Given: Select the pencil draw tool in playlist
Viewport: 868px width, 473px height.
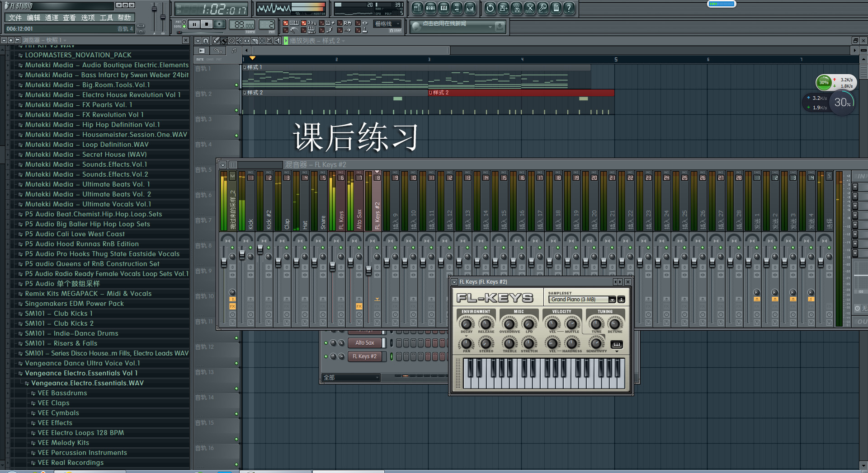Looking at the screenshot, I should coord(216,41).
